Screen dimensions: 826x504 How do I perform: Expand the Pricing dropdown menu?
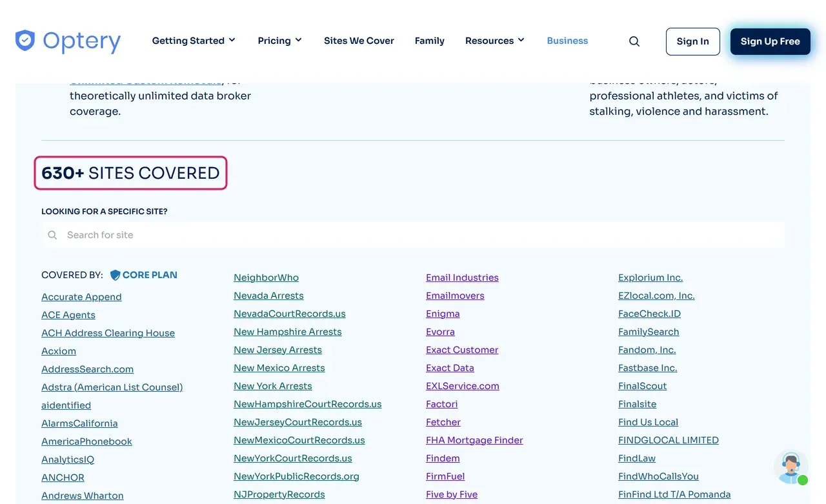(x=280, y=41)
